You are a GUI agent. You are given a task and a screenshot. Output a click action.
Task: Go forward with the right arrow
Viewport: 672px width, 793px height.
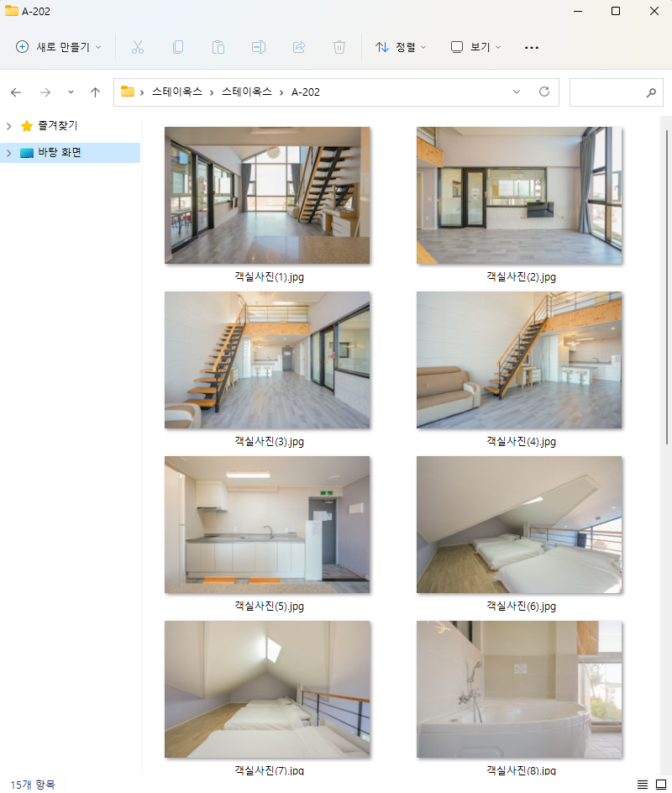(45, 92)
